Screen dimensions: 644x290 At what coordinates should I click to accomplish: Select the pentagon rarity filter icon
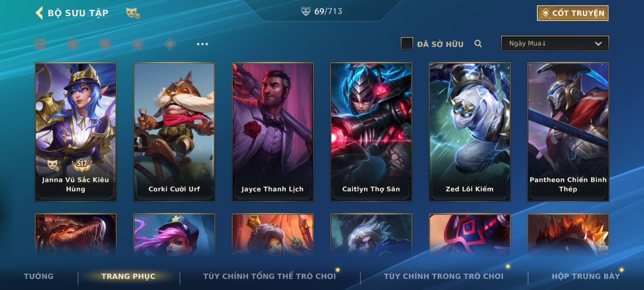[x=137, y=44]
